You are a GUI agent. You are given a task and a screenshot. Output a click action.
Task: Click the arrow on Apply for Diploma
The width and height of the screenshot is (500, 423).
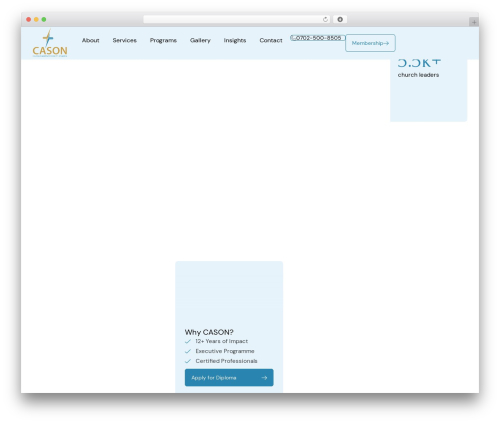pyautogui.click(x=264, y=378)
